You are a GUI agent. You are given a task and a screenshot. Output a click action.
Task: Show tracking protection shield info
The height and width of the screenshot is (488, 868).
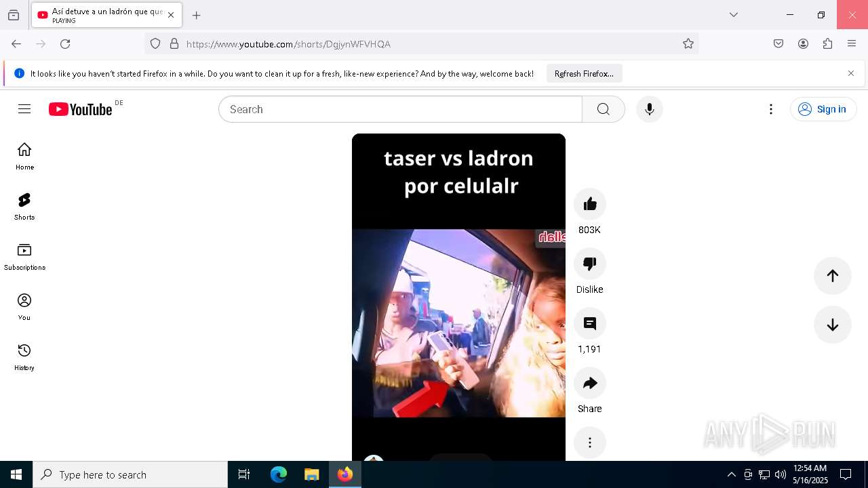click(x=155, y=44)
